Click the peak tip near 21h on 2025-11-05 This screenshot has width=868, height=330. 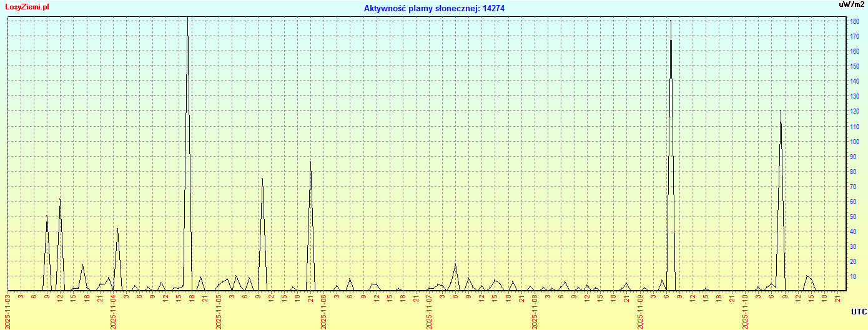point(310,162)
